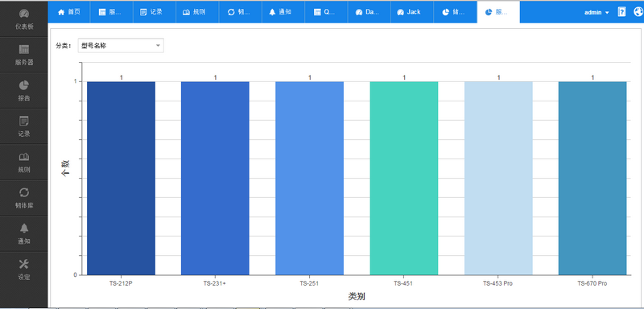Click the TS-670 Pro steel blue bar

(592, 178)
